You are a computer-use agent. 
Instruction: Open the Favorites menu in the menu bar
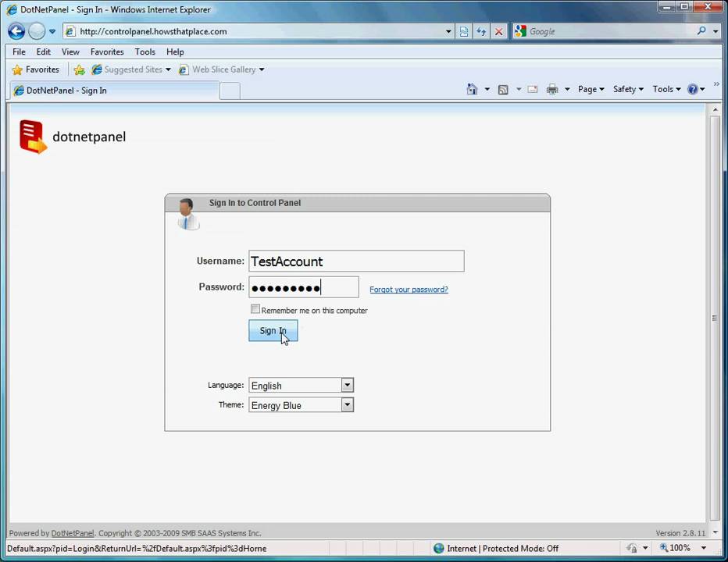tap(107, 52)
